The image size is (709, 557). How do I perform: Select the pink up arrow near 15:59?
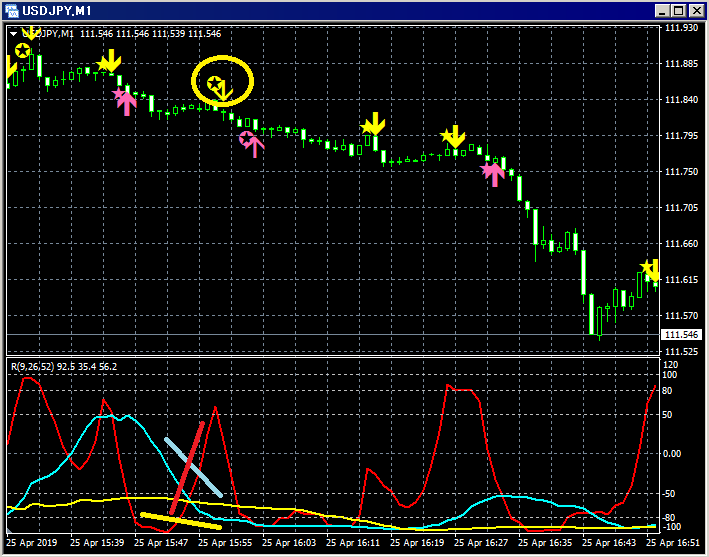[255, 146]
